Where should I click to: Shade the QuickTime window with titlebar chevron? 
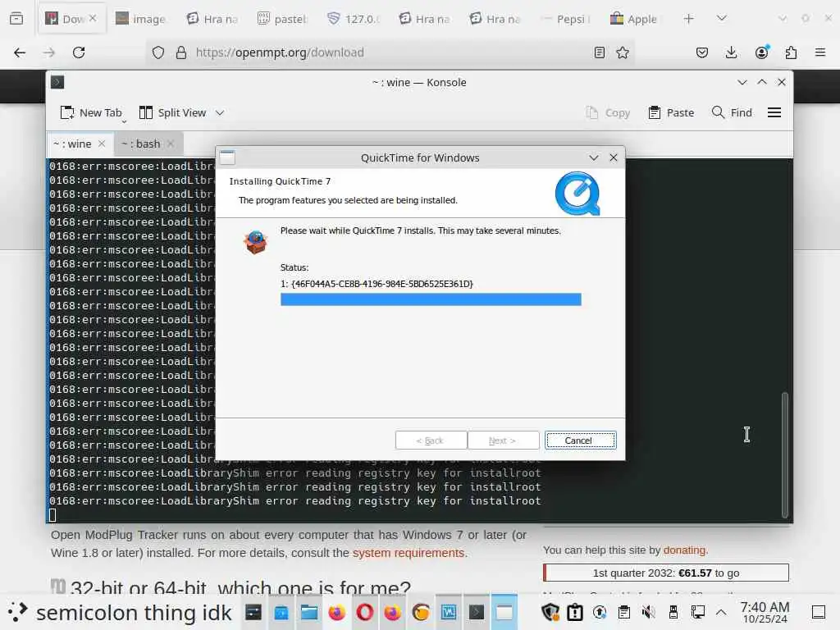click(594, 157)
